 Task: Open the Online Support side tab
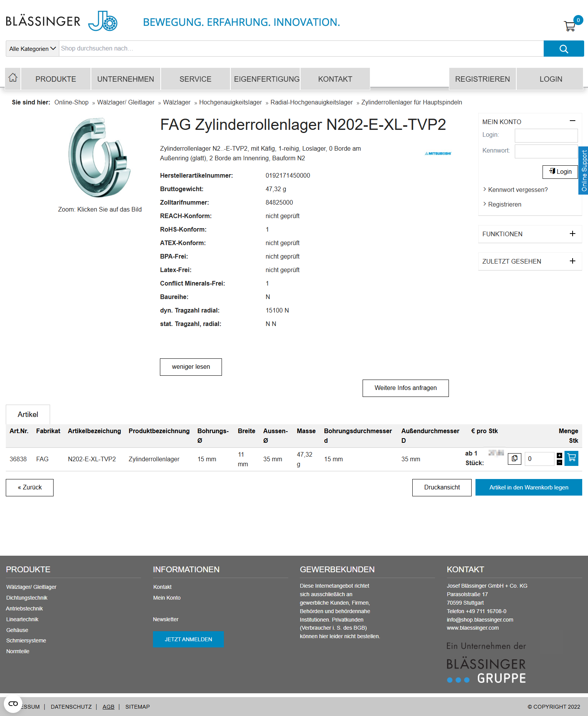pyautogui.click(x=583, y=171)
